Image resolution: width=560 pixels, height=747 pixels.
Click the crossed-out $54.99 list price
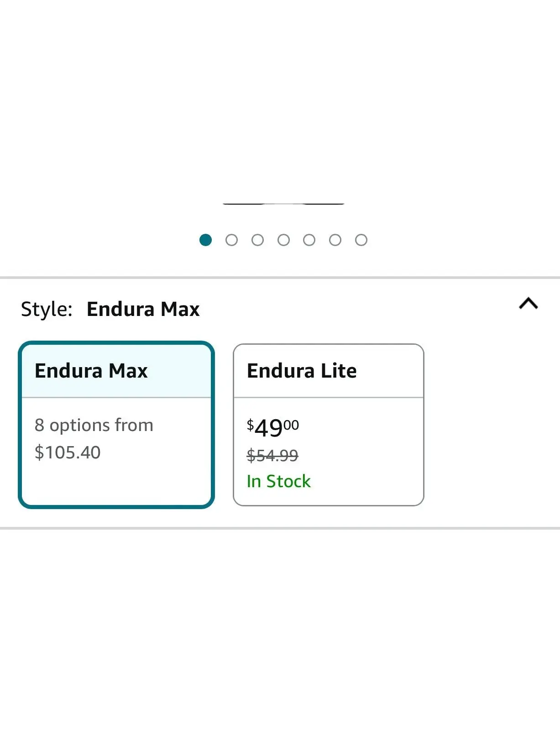coord(272,456)
